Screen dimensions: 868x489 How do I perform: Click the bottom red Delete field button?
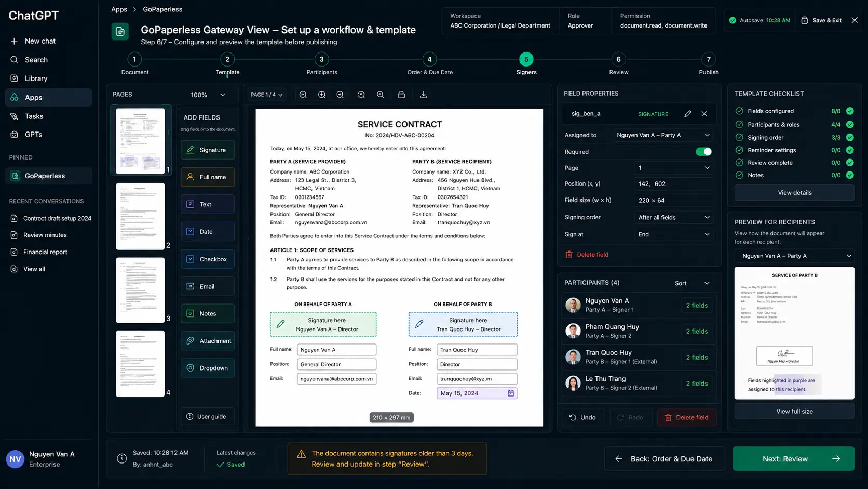687,417
